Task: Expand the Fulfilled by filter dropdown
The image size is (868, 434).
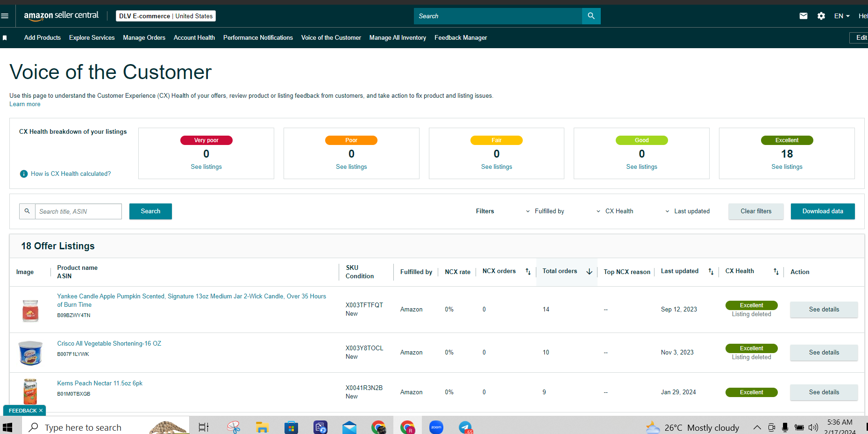Action: (x=545, y=211)
